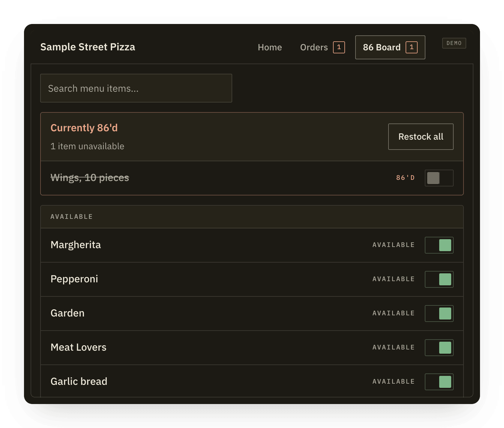This screenshot has height=428, width=504.
Task: Select the struck-through Wings, 10 pieces item
Action: [90, 178]
